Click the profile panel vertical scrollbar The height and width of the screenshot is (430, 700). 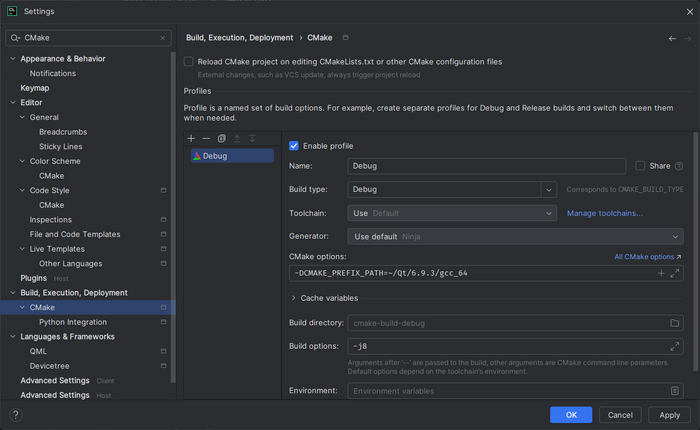(695, 251)
